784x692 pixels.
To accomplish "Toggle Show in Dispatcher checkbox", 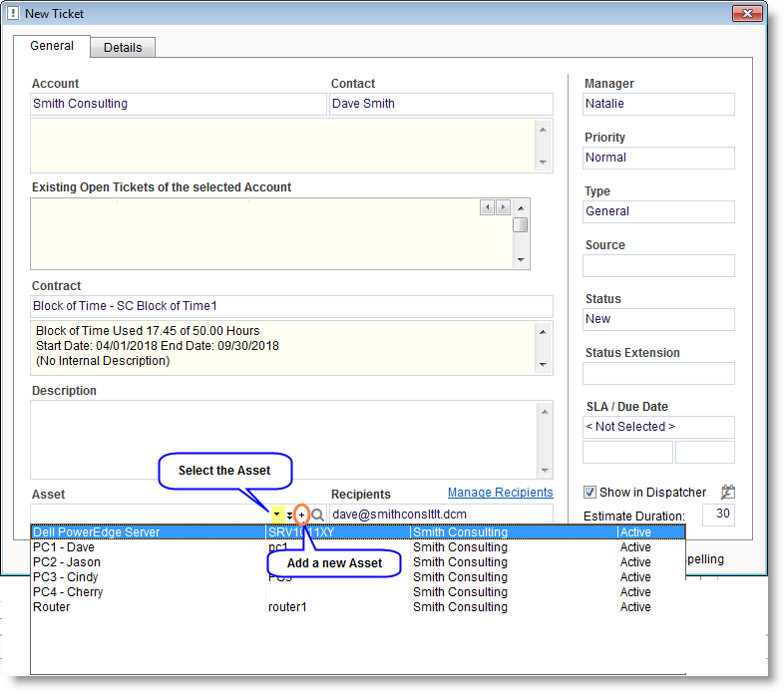I will pos(590,492).
